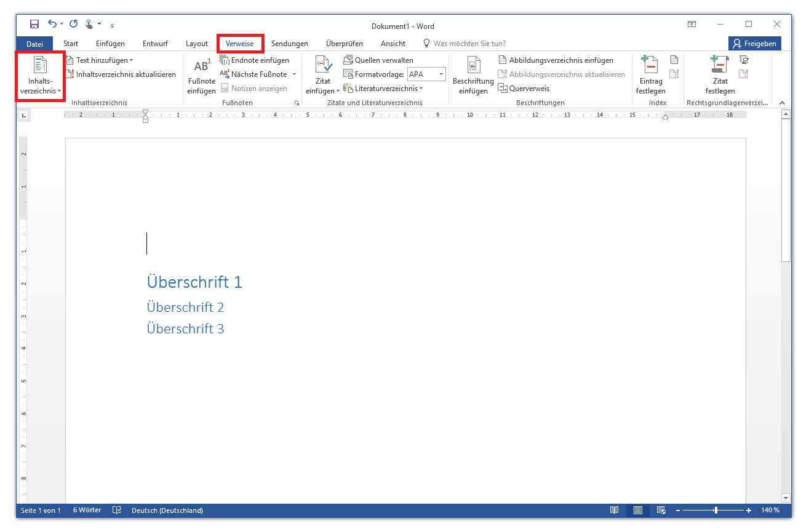Open the Überprüfen tab
809x532 pixels.
click(x=345, y=44)
